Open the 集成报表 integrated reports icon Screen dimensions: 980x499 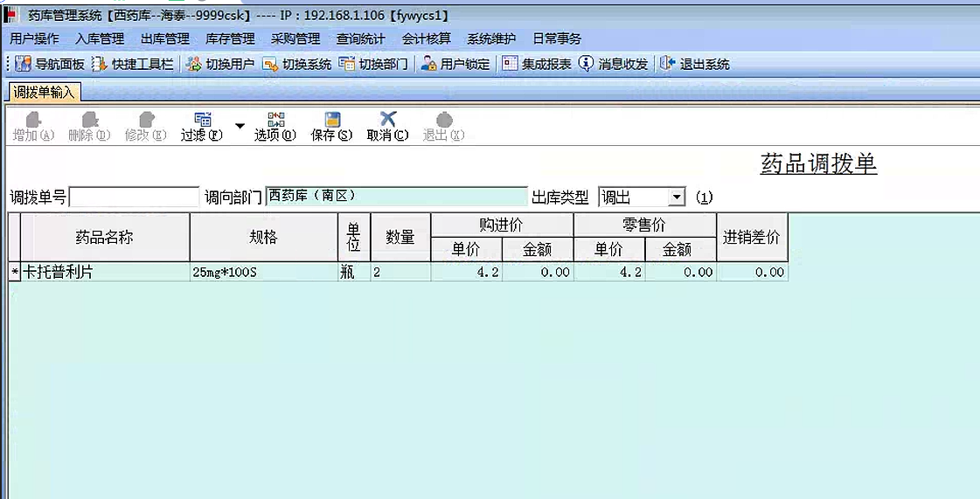tap(510, 64)
